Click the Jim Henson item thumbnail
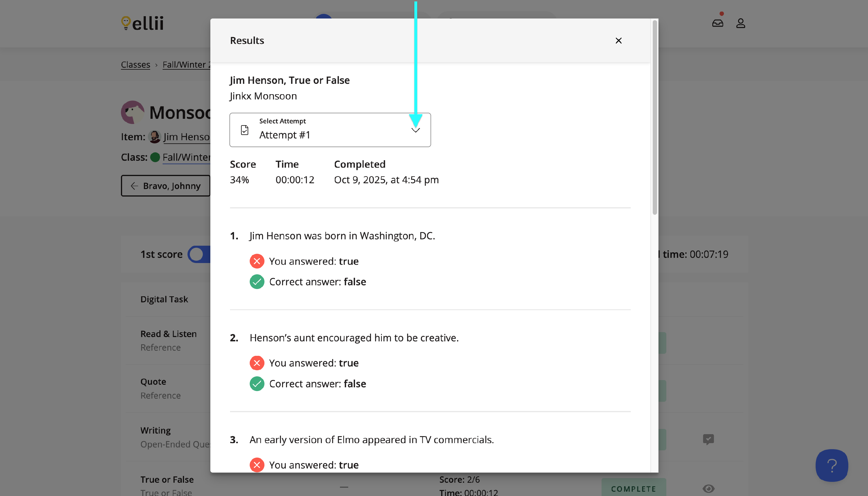This screenshot has height=496, width=868. click(155, 137)
